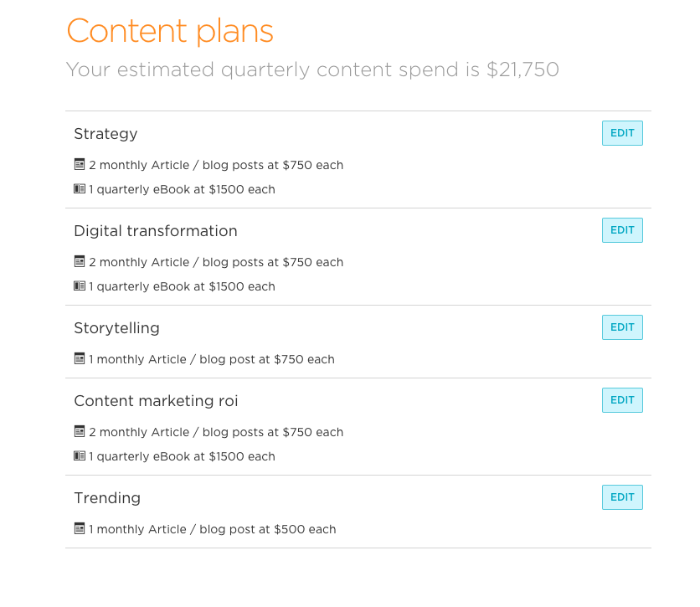
Task: Click the Trending plan title
Action: coord(107,498)
